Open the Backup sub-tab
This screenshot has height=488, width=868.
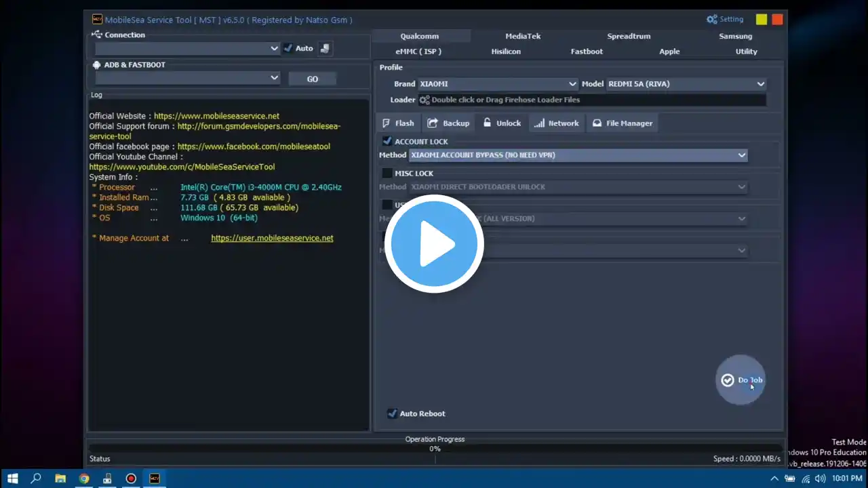click(x=448, y=123)
